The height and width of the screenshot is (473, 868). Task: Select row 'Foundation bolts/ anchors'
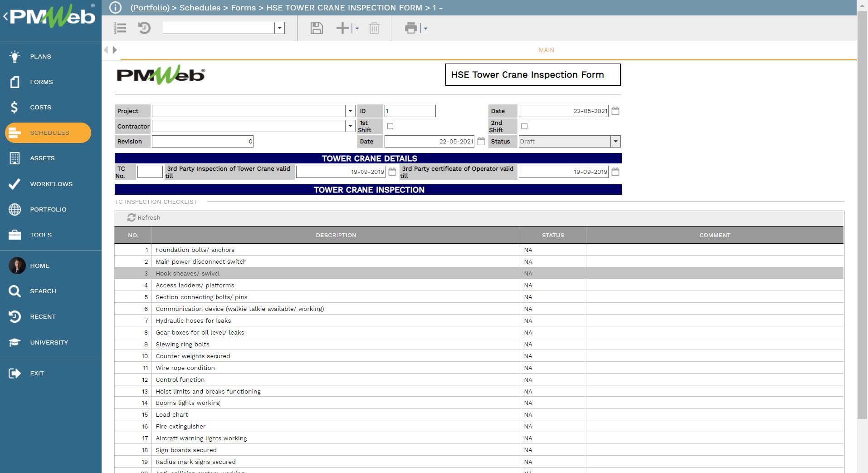pyautogui.click(x=479, y=250)
